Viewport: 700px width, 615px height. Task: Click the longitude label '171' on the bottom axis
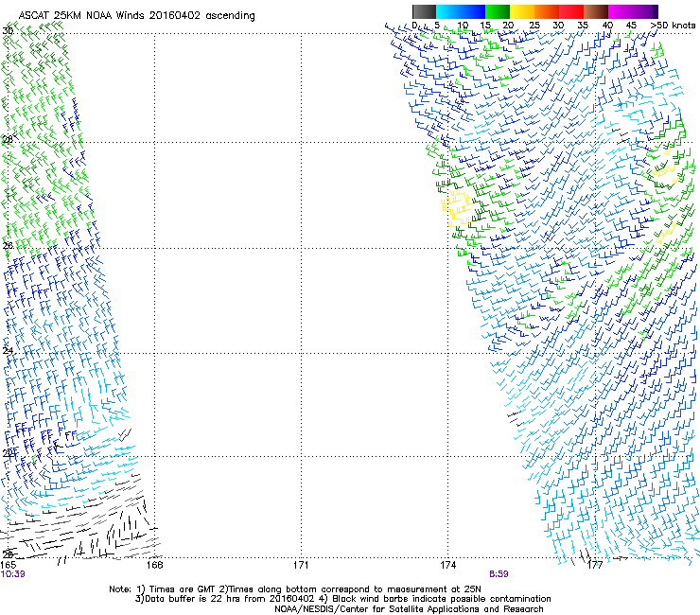point(301,565)
